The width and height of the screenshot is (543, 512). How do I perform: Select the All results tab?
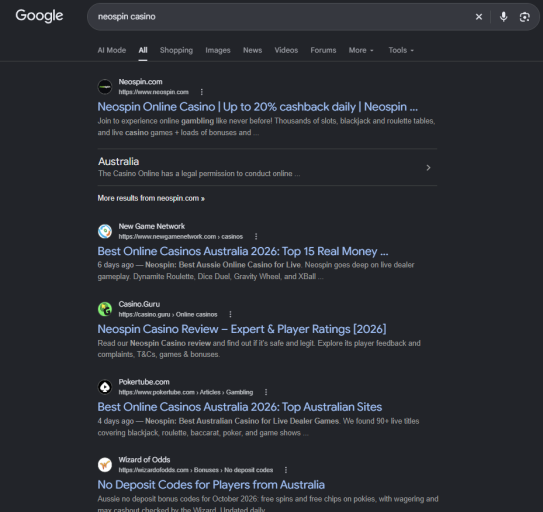pyautogui.click(x=143, y=50)
